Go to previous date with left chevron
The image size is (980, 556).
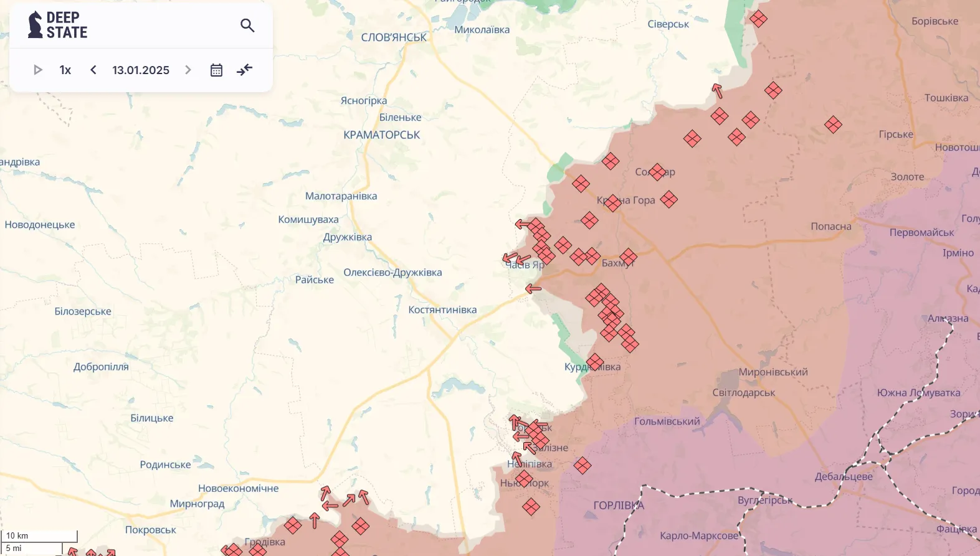pos(93,70)
